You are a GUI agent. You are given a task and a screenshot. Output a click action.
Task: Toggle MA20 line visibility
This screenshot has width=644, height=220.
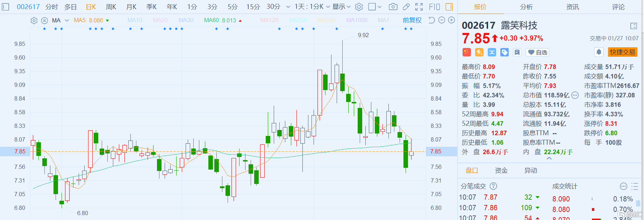161,20
